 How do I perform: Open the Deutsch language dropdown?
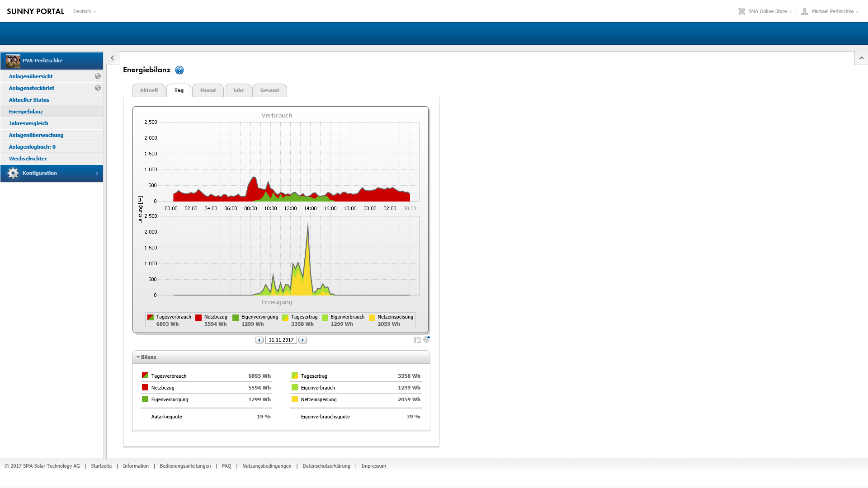(x=85, y=11)
